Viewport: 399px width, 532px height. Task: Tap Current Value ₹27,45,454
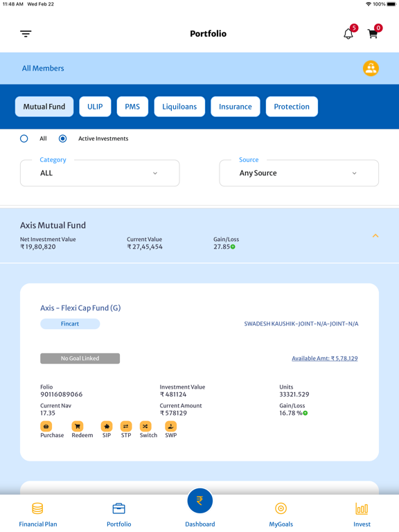145,247
